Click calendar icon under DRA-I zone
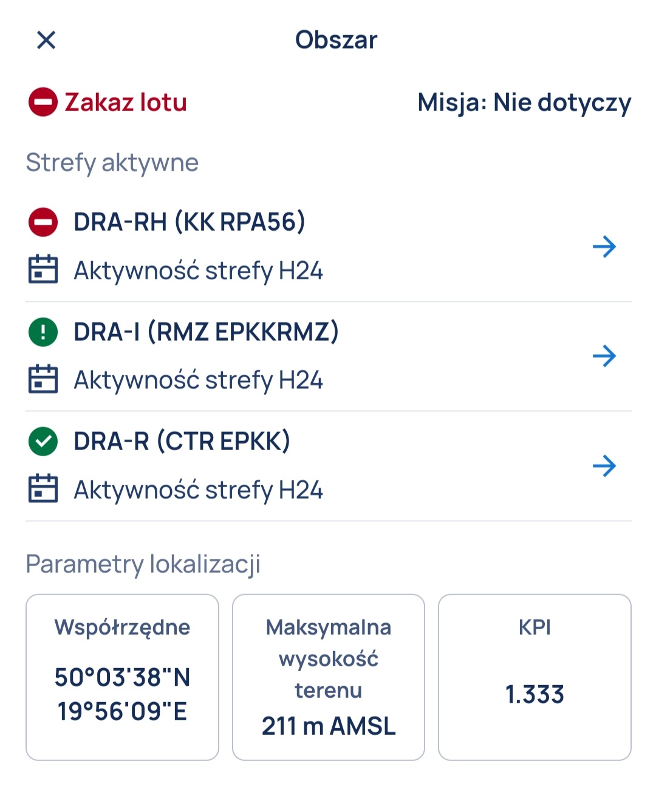Viewport: 656px width, 812px height. coord(43,378)
